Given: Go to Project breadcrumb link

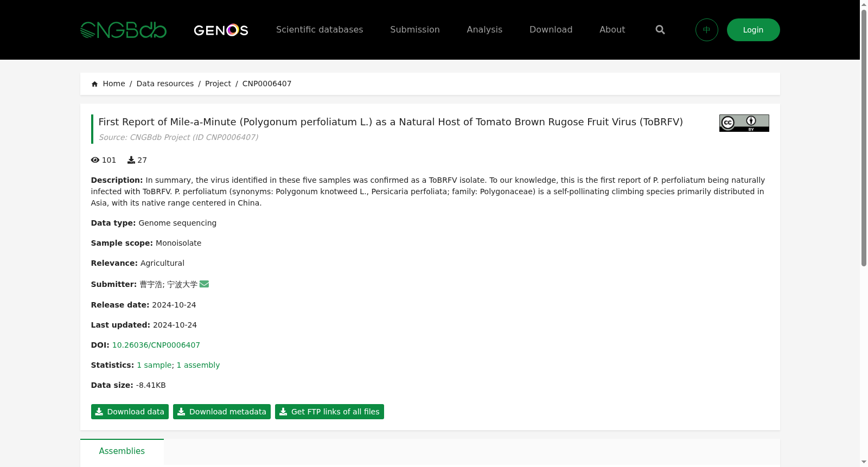Looking at the screenshot, I should (218, 84).
